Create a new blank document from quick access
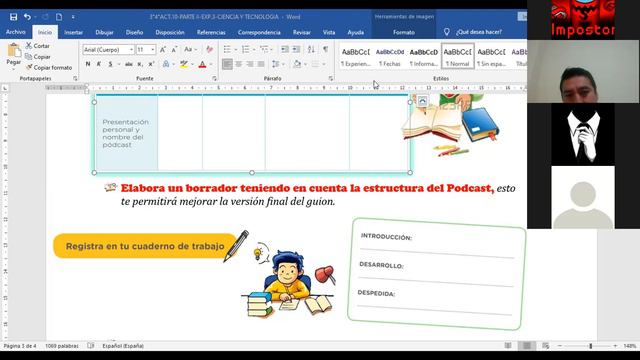 [x=59, y=17]
